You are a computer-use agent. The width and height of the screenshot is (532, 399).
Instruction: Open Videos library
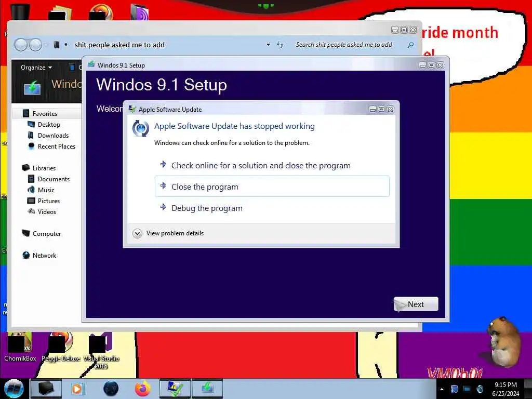pyautogui.click(x=47, y=211)
